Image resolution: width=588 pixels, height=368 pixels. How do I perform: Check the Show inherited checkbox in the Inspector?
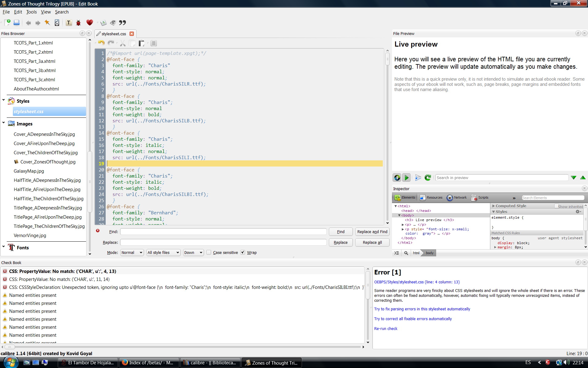point(556,206)
